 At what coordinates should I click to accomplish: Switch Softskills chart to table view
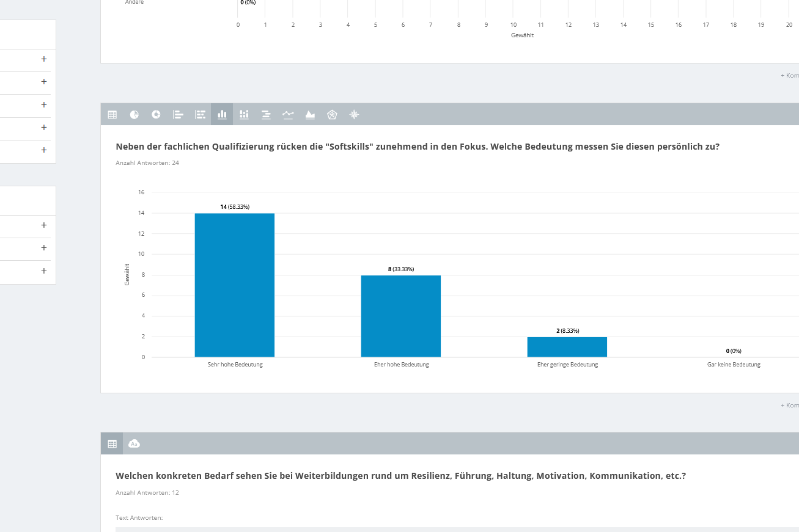[x=112, y=114]
